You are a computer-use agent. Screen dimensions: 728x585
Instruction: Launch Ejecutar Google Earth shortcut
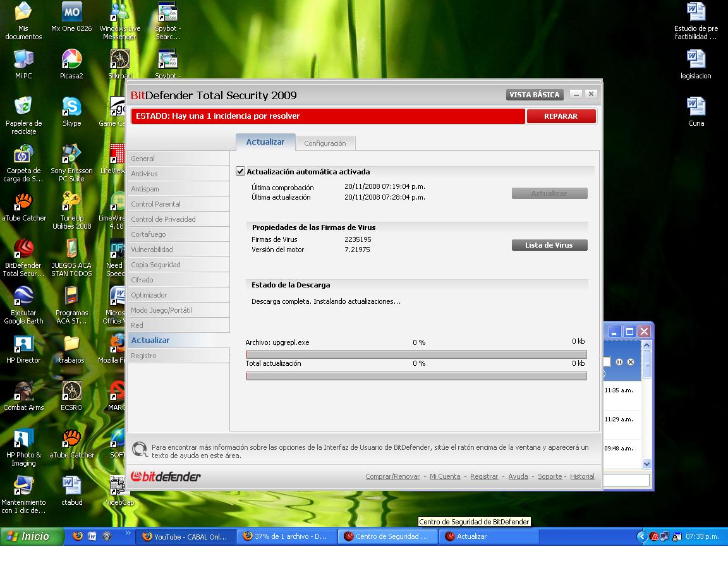23,306
